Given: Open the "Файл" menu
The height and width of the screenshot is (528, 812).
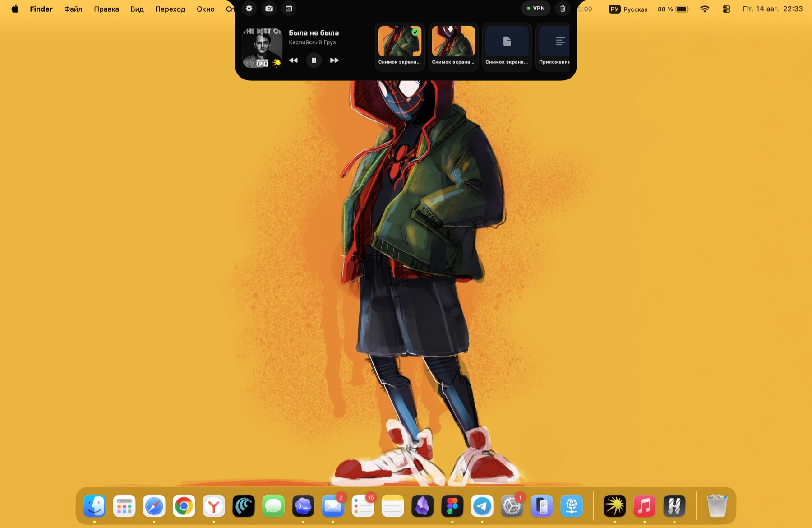Looking at the screenshot, I should pyautogui.click(x=73, y=9).
